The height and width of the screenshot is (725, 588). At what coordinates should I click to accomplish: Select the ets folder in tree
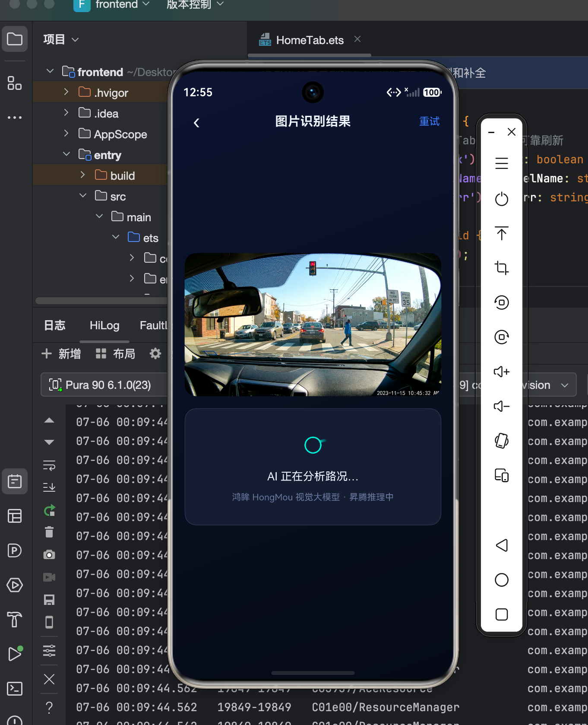point(143,238)
